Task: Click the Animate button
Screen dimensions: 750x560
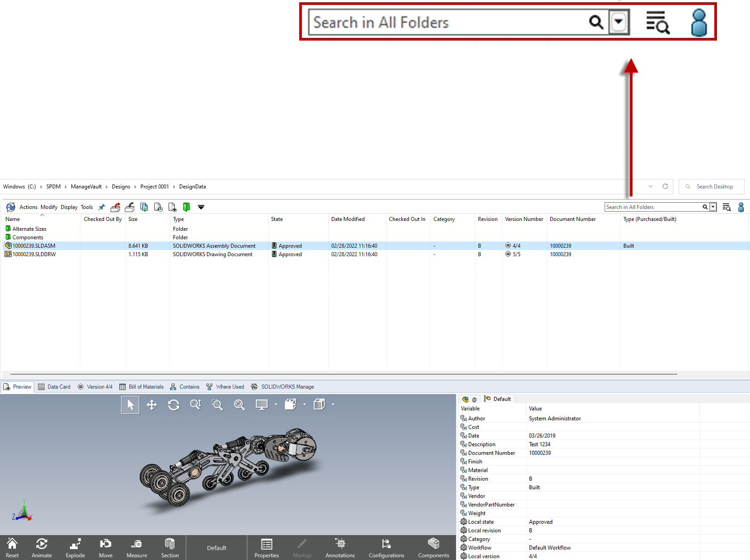Action: tap(41, 548)
